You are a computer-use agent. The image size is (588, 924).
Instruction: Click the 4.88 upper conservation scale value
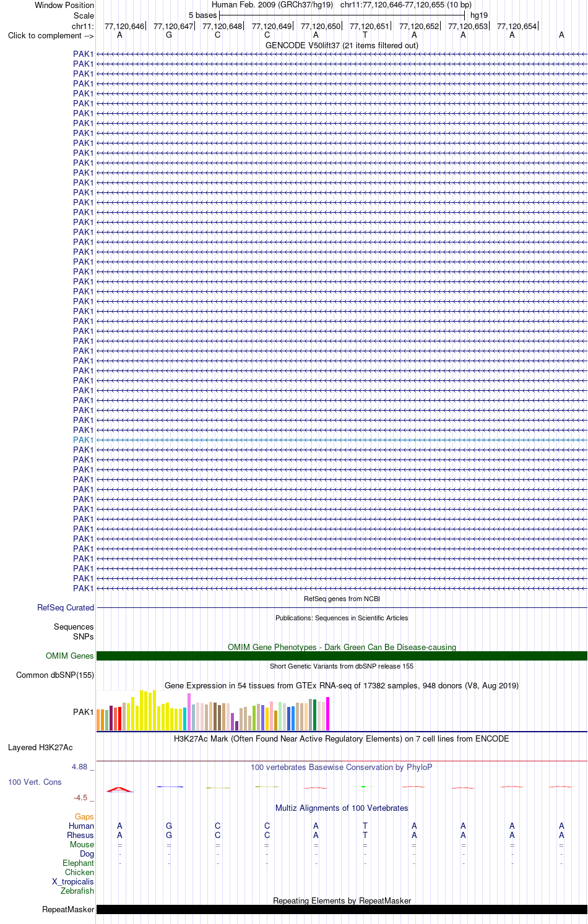click(79, 766)
